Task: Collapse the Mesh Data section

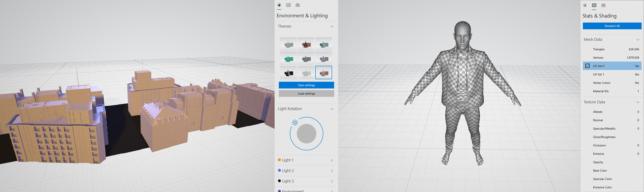Action: (x=637, y=40)
